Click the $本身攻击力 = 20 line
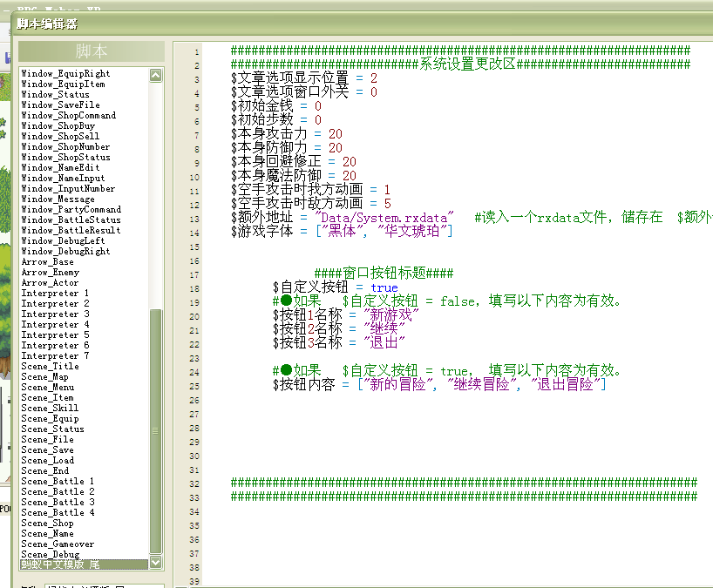The image size is (713, 588). (x=287, y=134)
